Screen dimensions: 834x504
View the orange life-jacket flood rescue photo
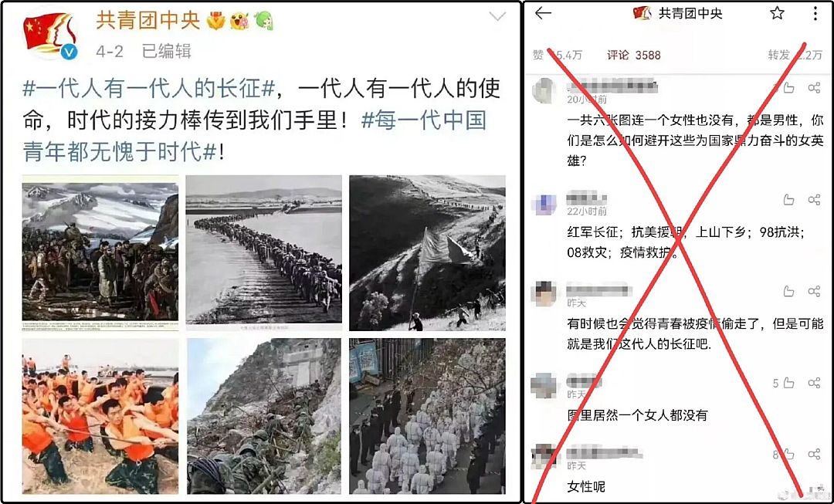[x=100, y=416]
